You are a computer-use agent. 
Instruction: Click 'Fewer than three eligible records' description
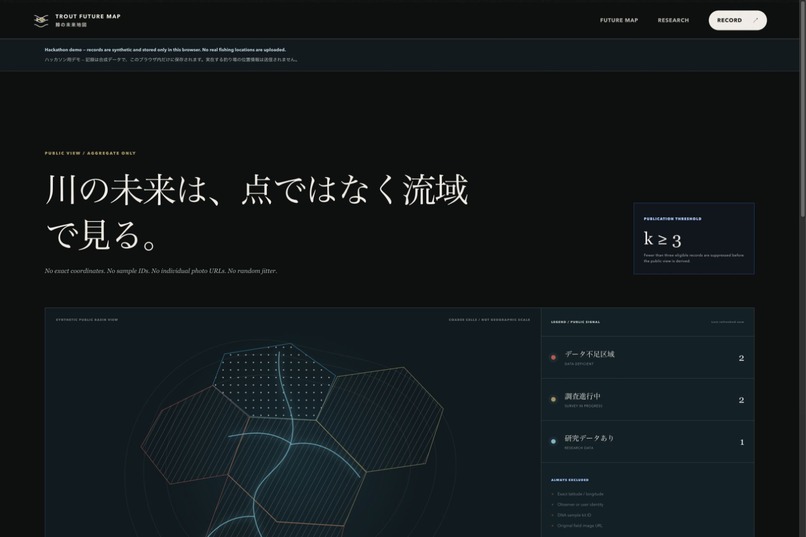coord(693,258)
